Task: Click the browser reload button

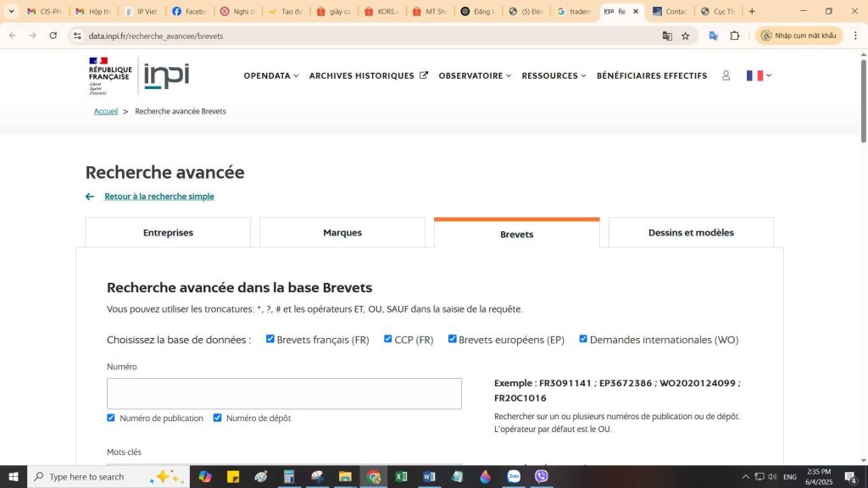Action: pyautogui.click(x=53, y=36)
